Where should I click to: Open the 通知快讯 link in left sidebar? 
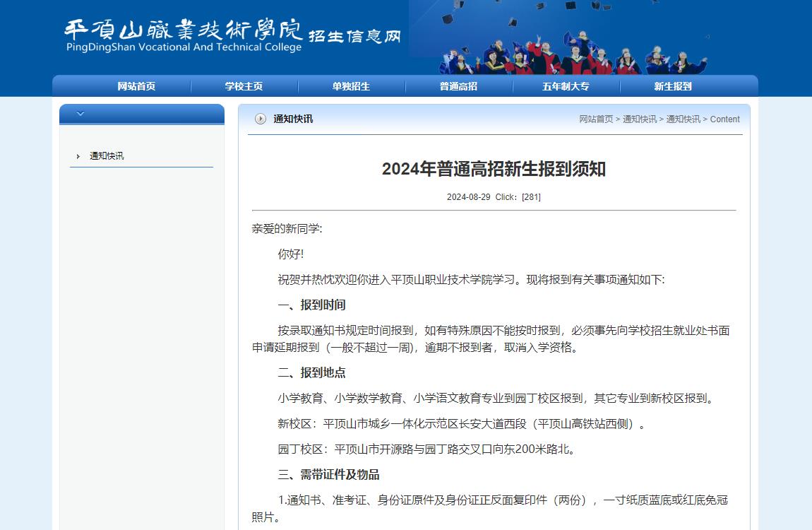[107, 156]
